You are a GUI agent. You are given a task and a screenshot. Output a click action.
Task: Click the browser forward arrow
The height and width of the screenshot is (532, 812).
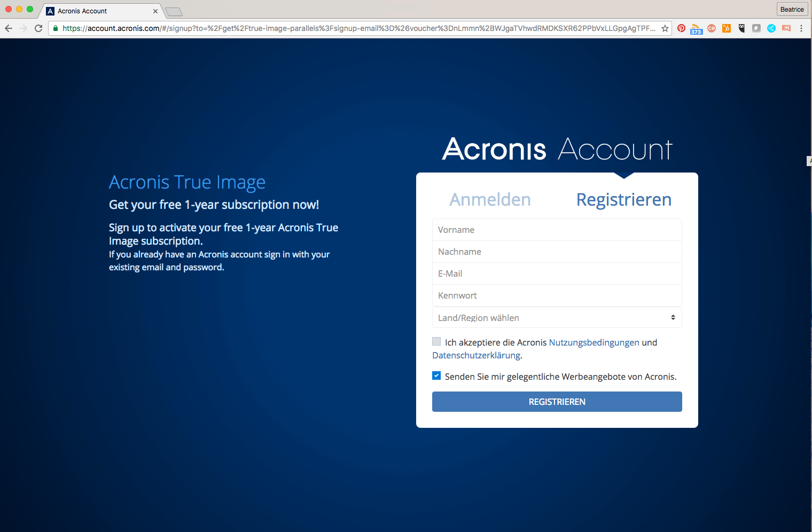tap(24, 28)
